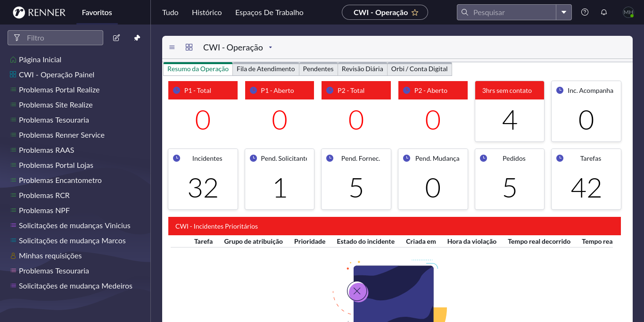
Task: Open Espaços De Trabalho menu
Action: coord(269,13)
